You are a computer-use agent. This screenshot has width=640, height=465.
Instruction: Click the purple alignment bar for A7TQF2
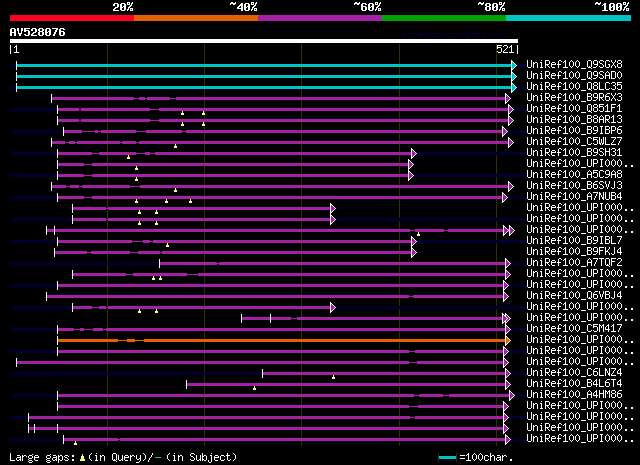pos(333,264)
